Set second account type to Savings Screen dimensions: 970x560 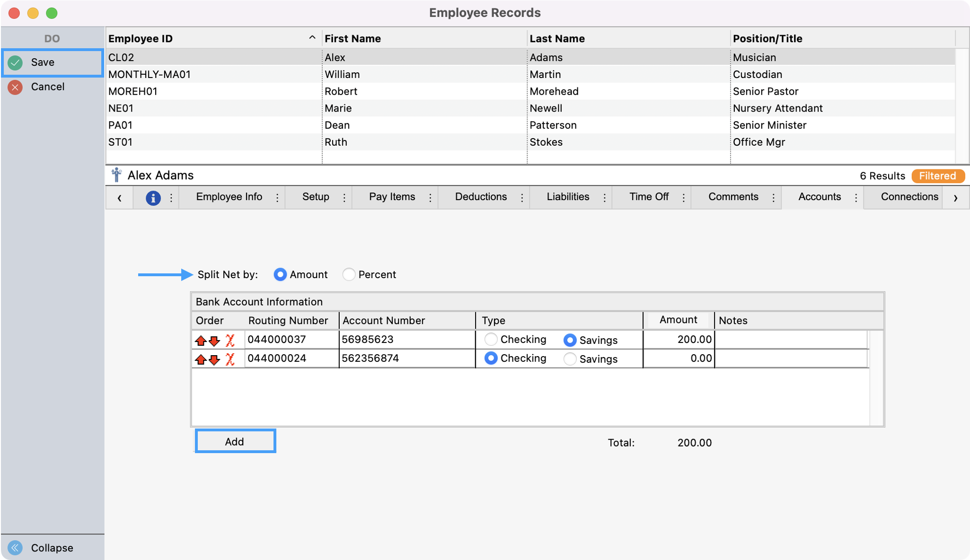tap(570, 359)
